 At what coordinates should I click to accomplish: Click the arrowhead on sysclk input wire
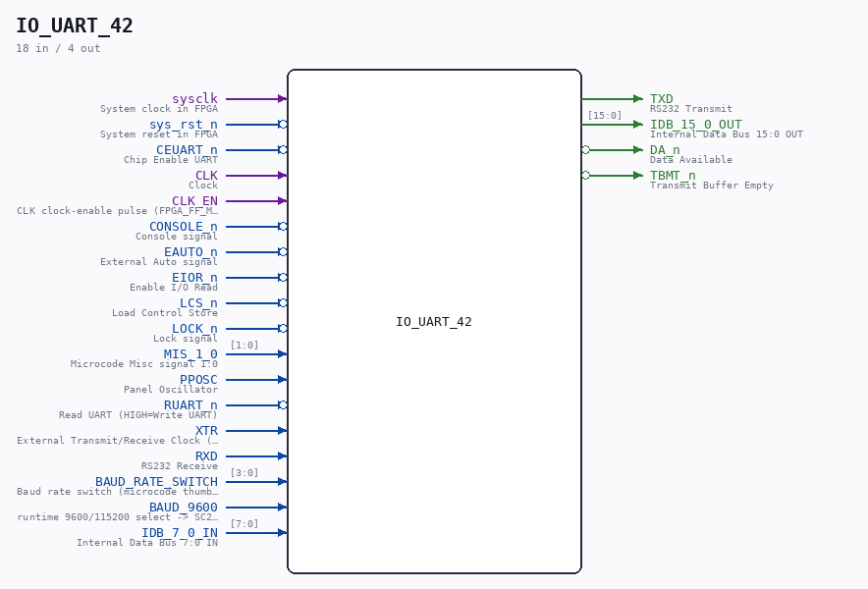click(x=283, y=98)
